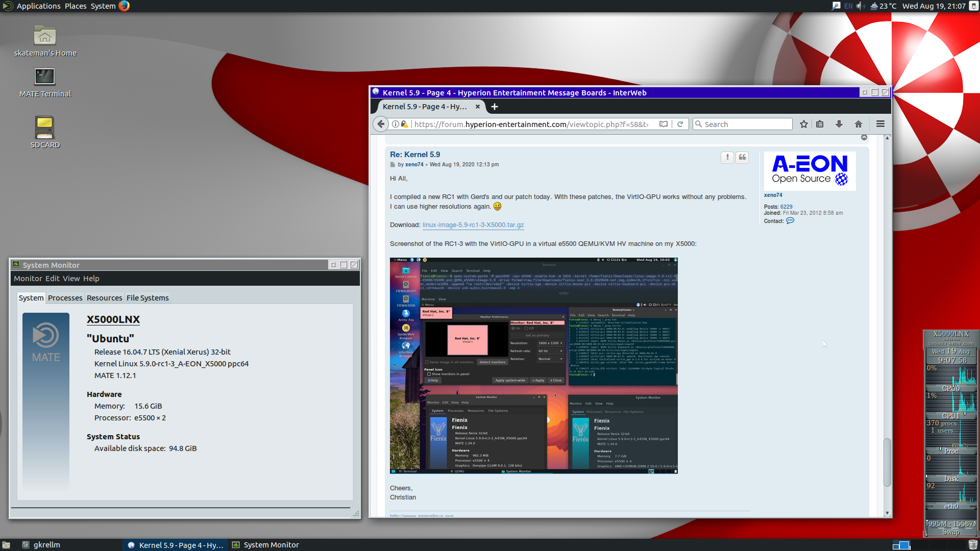This screenshot has height=551, width=980.
Task: Focus the browser Search field
Action: click(743, 124)
